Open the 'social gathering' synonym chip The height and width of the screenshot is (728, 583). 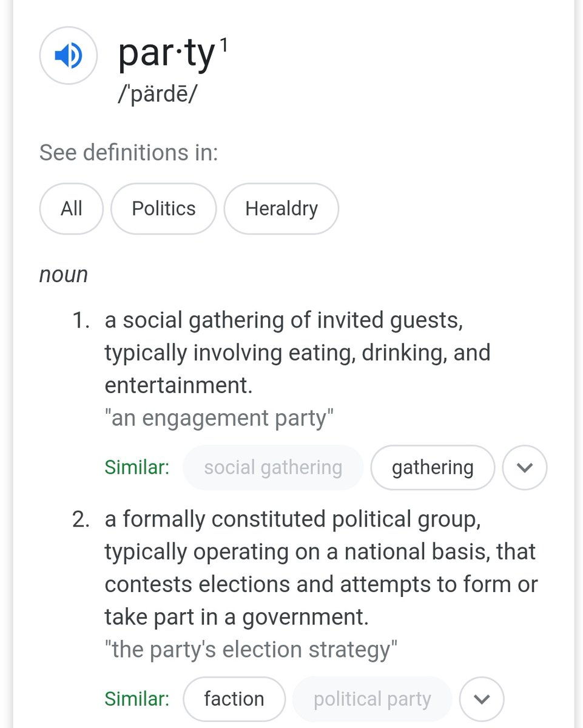tap(273, 468)
